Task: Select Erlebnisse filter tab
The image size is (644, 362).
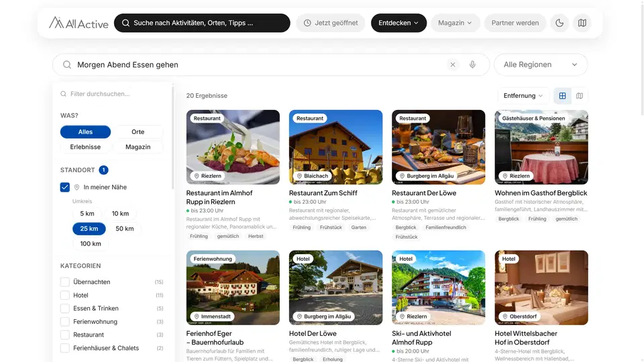Action: coord(85,147)
